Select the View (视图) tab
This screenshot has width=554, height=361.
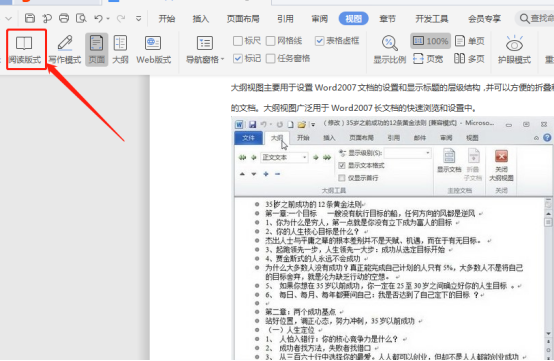tap(353, 19)
